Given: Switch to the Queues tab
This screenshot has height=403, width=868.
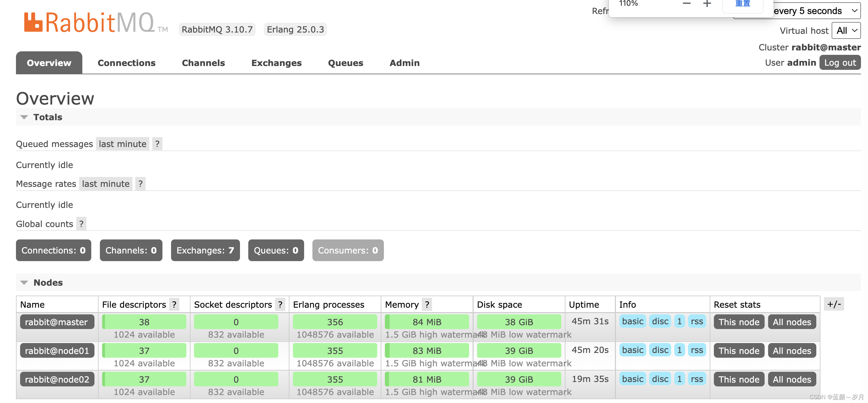Looking at the screenshot, I should click(x=345, y=62).
